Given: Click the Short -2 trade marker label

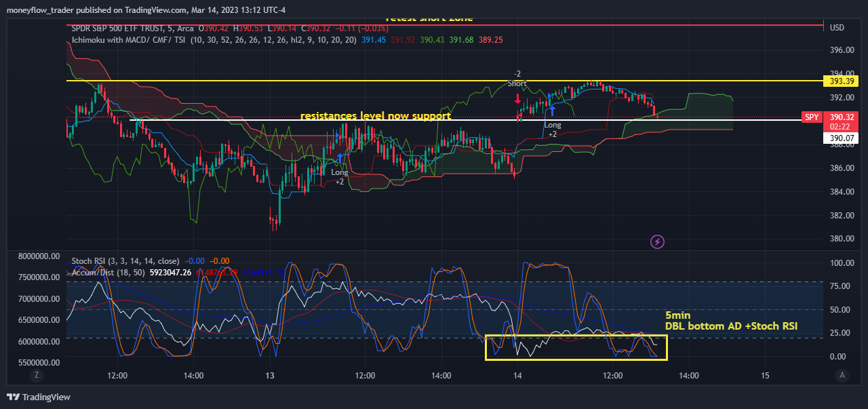Looking at the screenshot, I should tap(517, 79).
